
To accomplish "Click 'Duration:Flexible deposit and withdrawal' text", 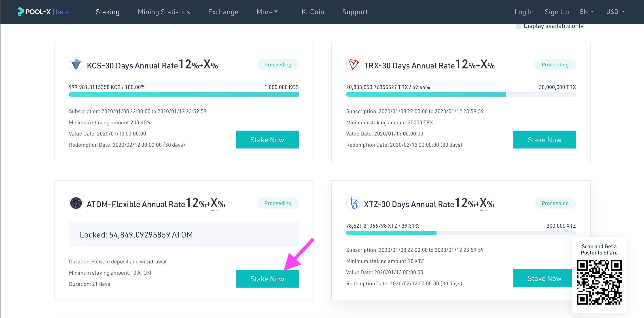I will [118, 261].
